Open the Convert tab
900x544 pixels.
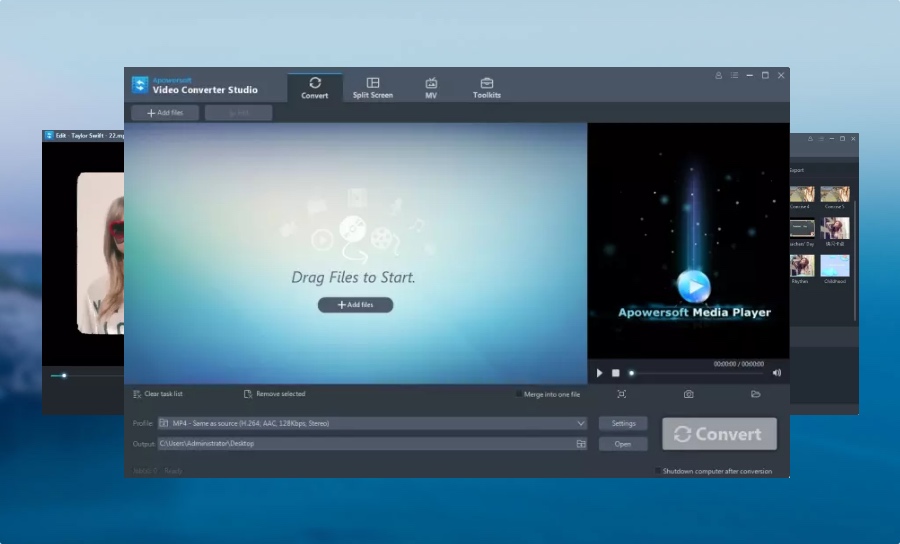[x=315, y=88]
